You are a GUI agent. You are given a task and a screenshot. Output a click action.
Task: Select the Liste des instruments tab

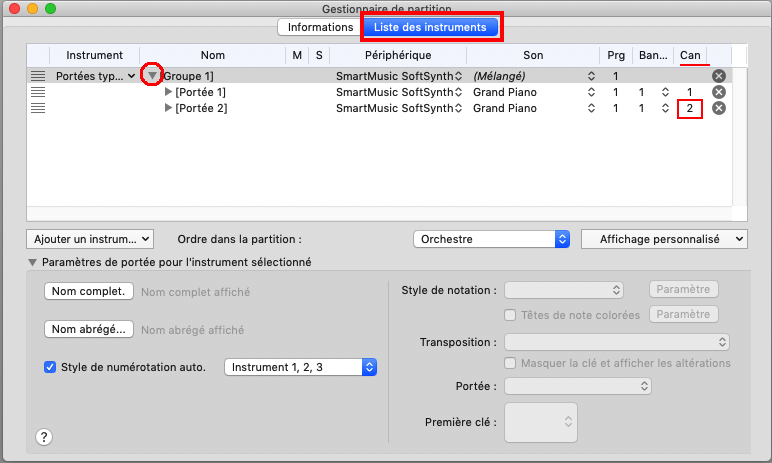[430, 27]
